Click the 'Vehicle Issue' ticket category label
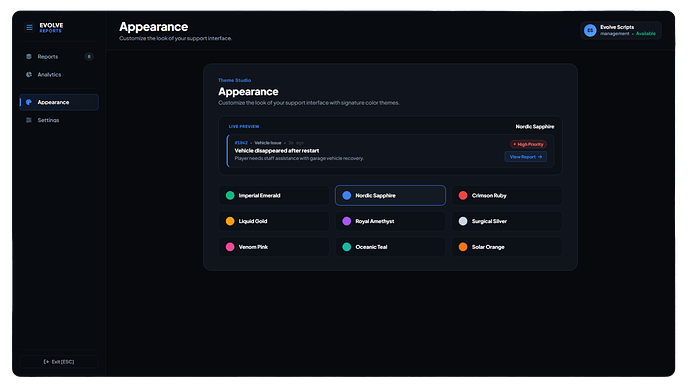 [x=268, y=143]
